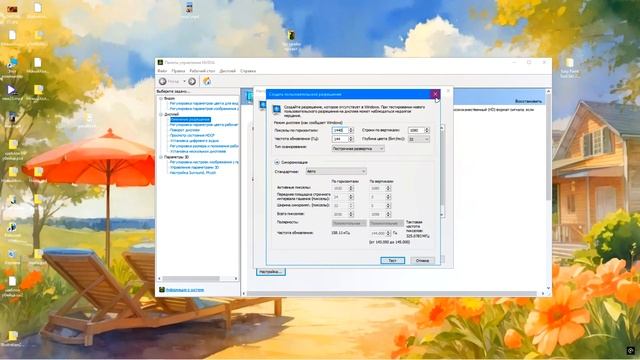
Task: Open the color depth dropdown showing 32
Action: click(418, 139)
